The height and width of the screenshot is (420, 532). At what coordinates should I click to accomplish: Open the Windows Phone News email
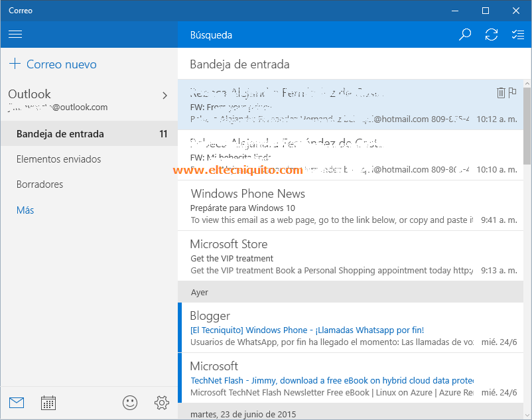350,206
